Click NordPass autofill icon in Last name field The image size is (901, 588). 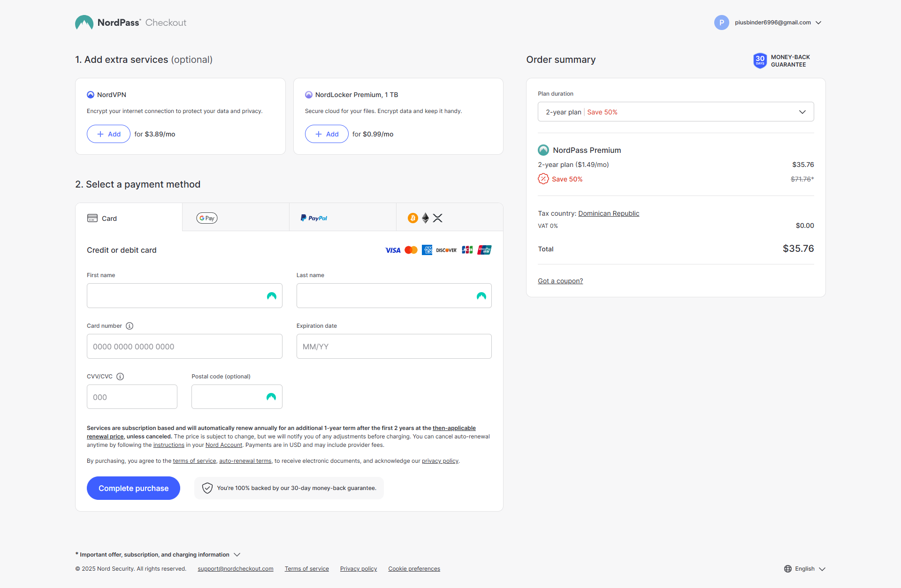point(481,296)
